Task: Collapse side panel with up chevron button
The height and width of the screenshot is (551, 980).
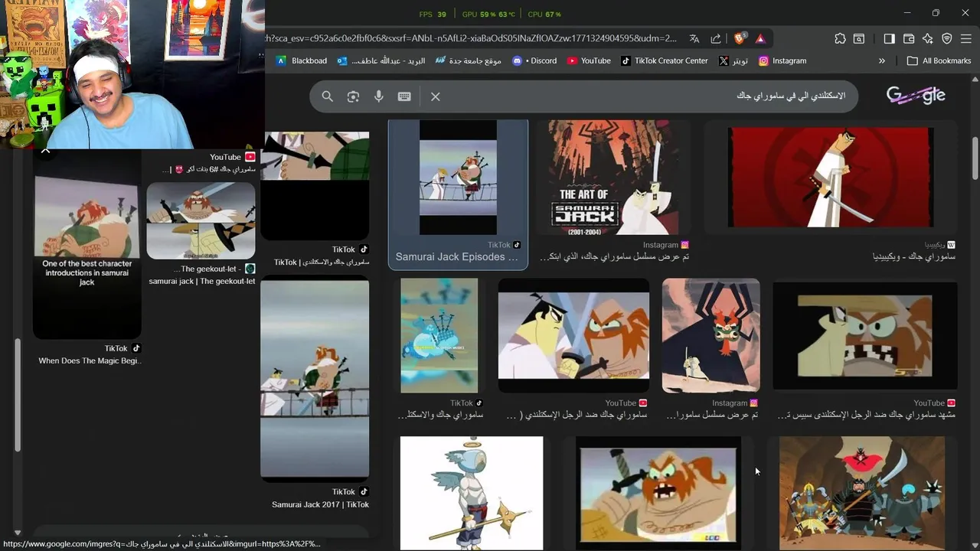Action: click(x=45, y=150)
